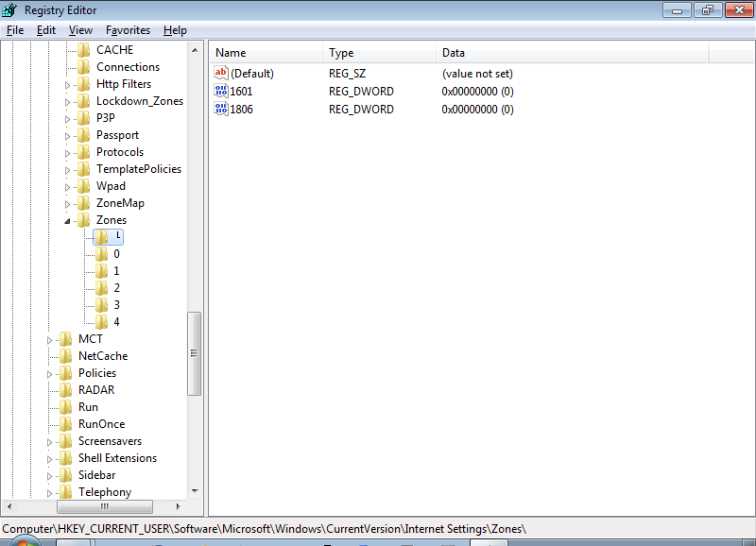
Task: Open the Favorites menu
Action: click(x=128, y=30)
